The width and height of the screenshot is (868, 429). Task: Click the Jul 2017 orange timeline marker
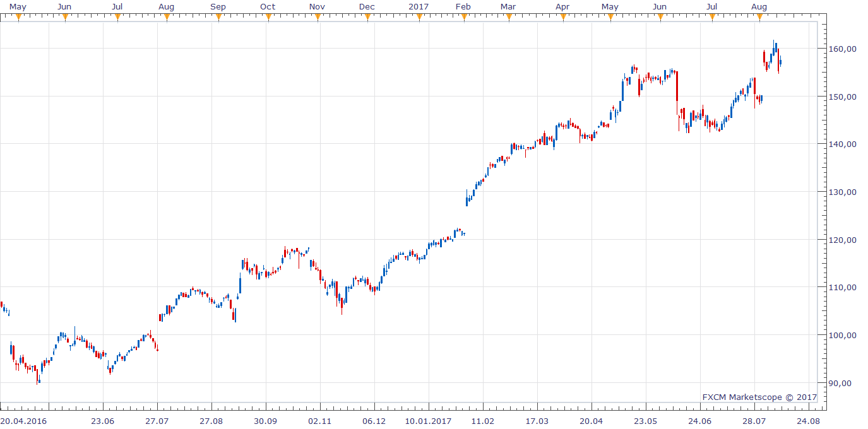(712, 18)
